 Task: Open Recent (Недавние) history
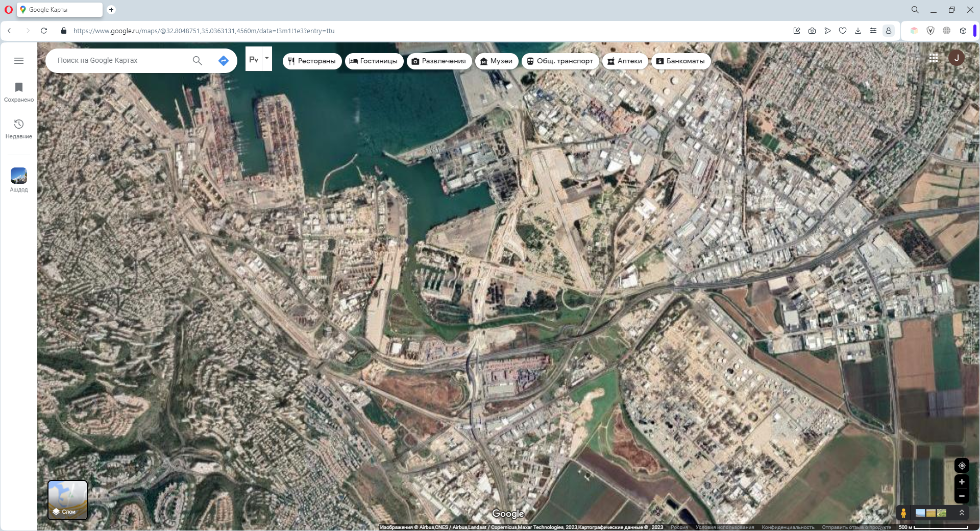click(19, 129)
